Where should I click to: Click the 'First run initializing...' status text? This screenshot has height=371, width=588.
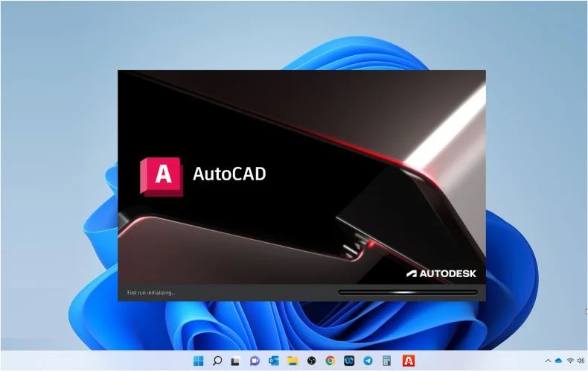[151, 293]
